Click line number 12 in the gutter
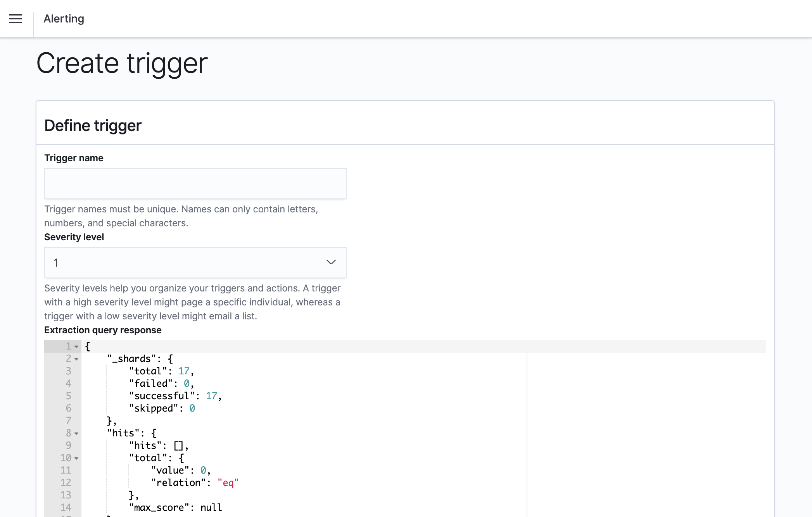Image resolution: width=812 pixels, height=517 pixels. [x=66, y=483]
